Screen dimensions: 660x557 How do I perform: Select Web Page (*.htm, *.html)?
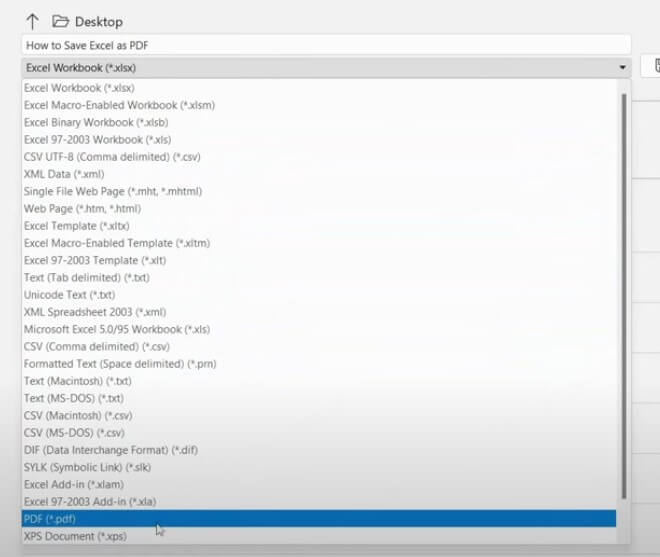(319, 209)
